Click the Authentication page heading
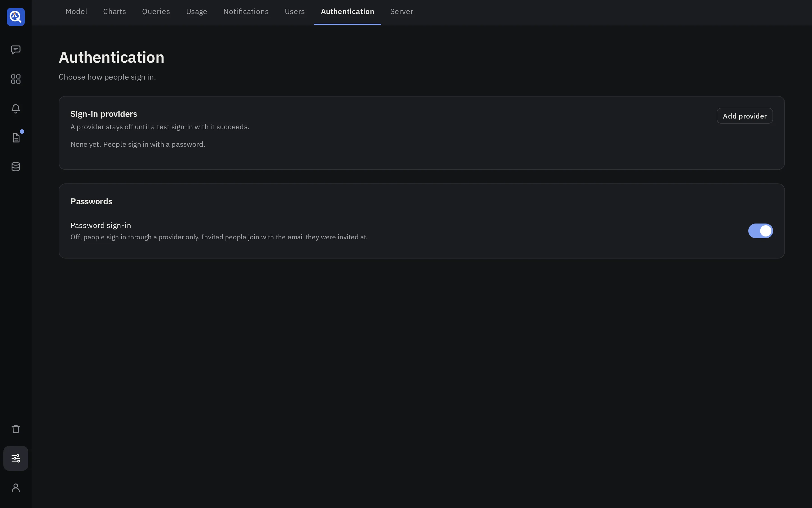The height and width of the screenshot is (508, 812). point(111,57)
